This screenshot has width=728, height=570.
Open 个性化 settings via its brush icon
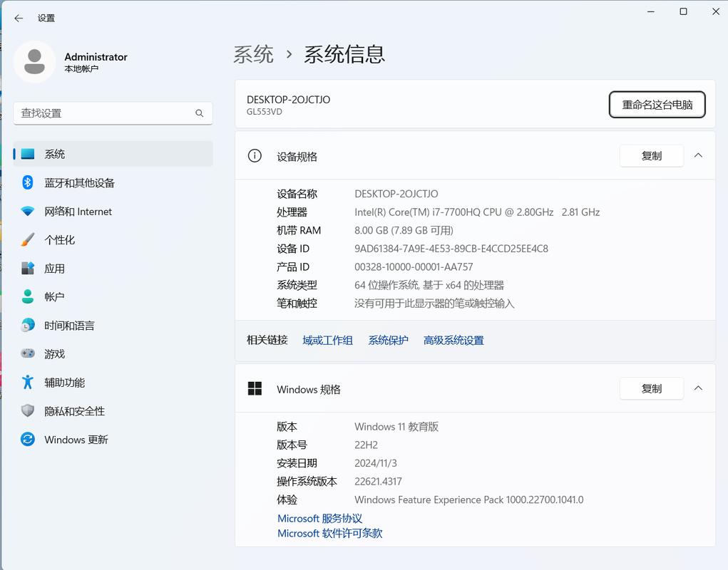click(27, 239)
